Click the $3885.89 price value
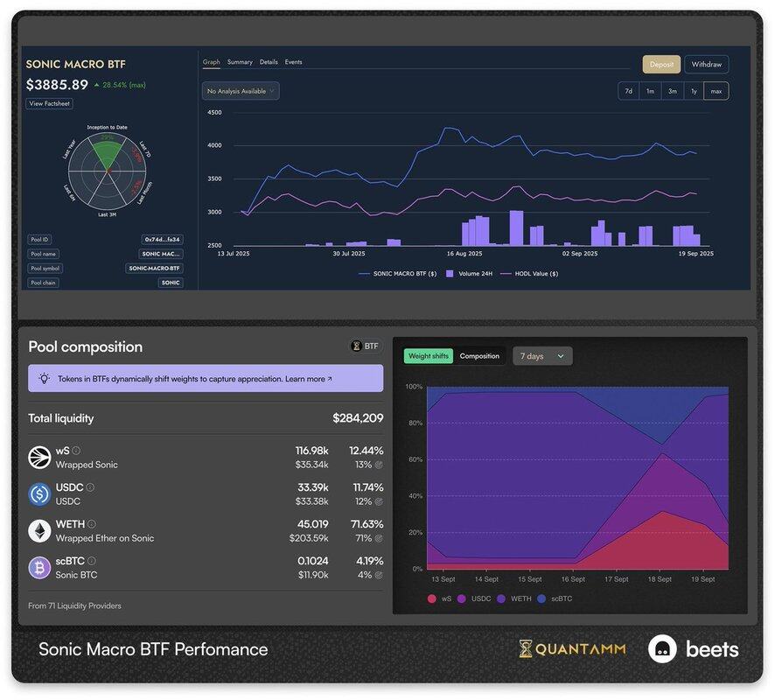This screenshot has width=775, height=700. click(57, 85)
